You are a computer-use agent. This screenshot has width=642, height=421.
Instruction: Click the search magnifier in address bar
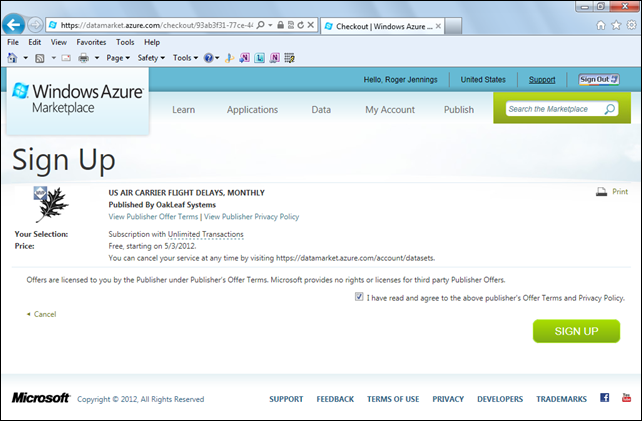tap(260, 25)
